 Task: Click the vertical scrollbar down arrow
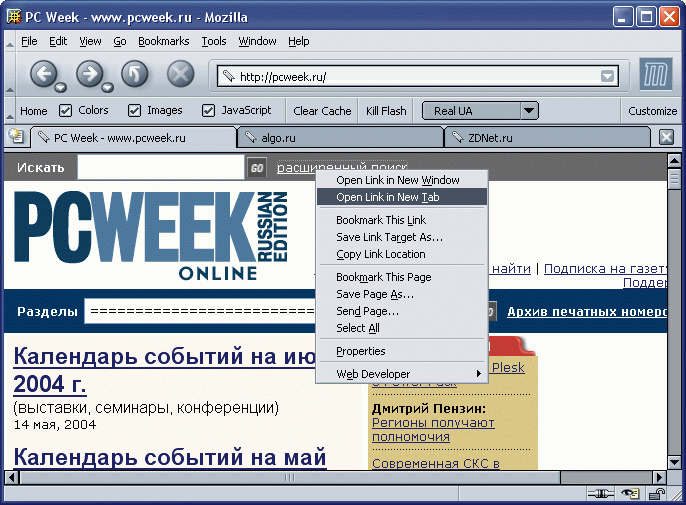674,462
